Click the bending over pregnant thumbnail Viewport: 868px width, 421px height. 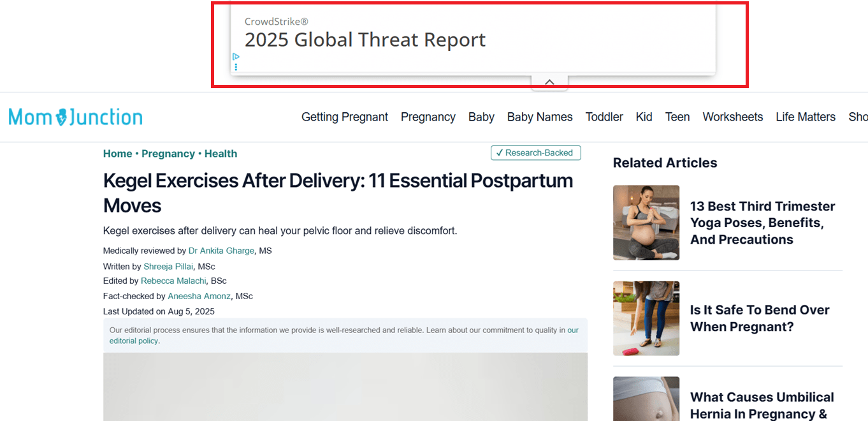pyautogui.click(x=646, y=318)
